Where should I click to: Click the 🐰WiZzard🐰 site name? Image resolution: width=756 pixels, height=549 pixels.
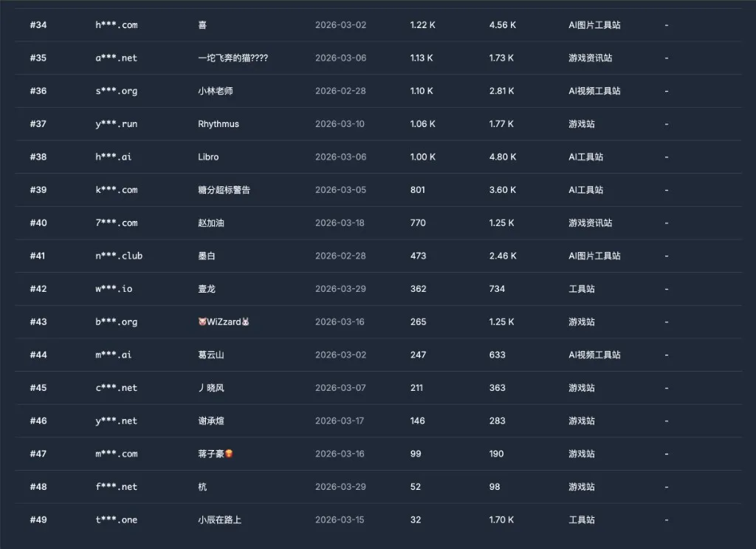point(224,321)
